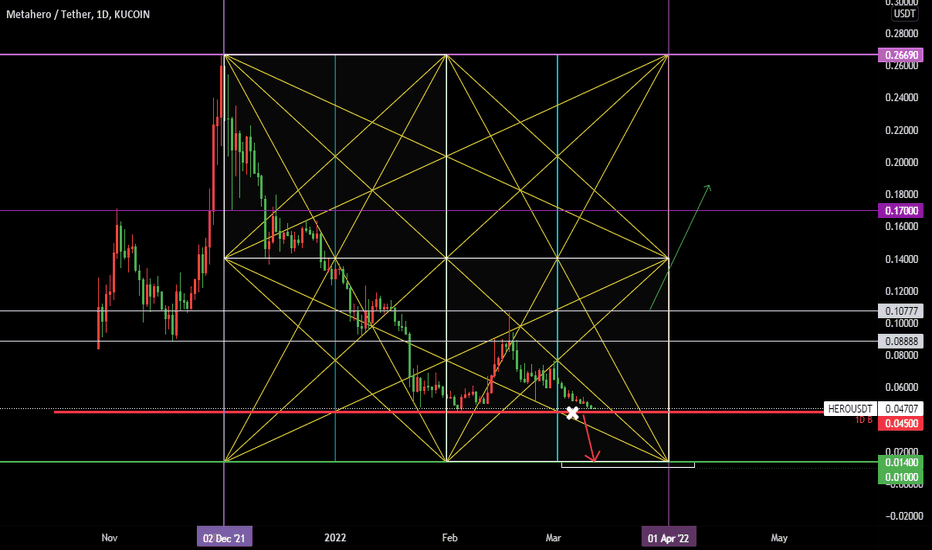Click the 0.18000 price axis tick

(901, 194)
